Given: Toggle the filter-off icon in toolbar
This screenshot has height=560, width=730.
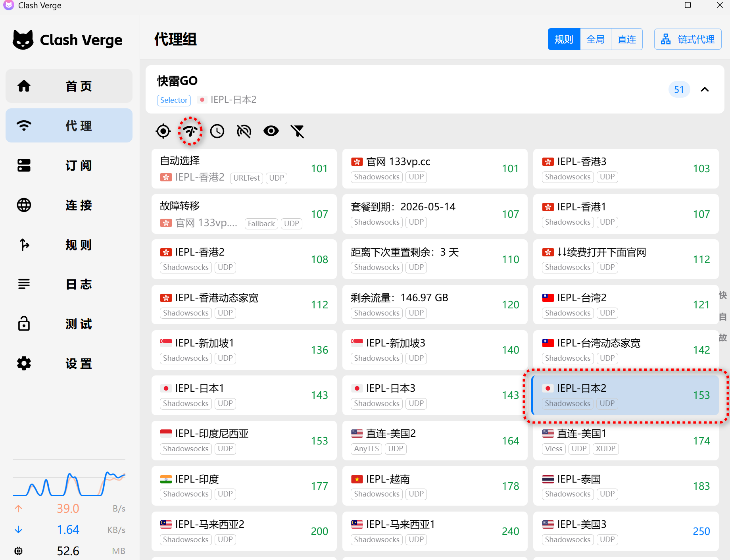Looking at the screenshot, I should click(x=298, y=131).
